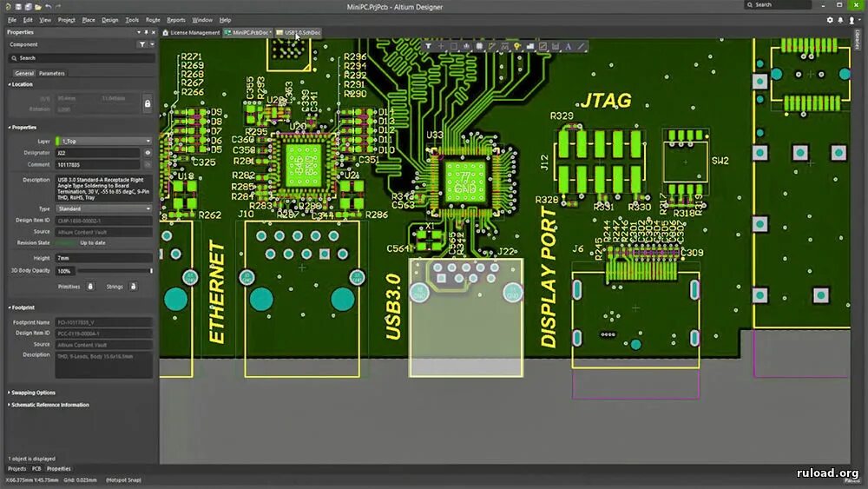The width and height of the screenshot is (868, 489).
Task: Toggle Designator visibility eye icon
Action: (148, 153)
